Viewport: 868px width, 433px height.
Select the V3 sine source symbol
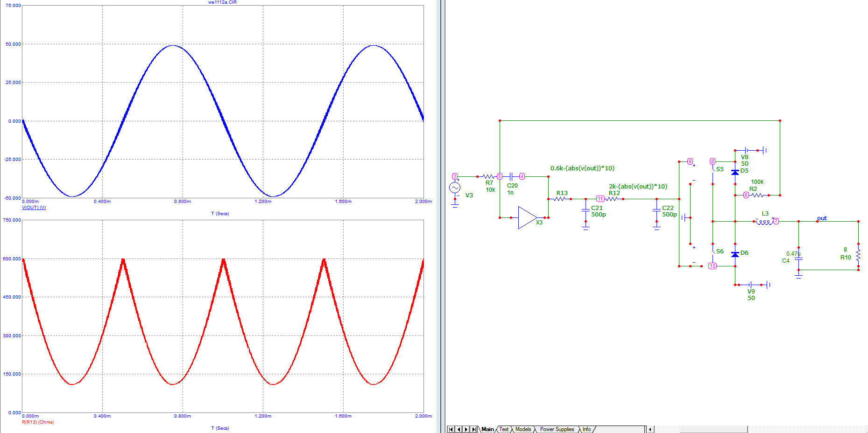[455, 188]
